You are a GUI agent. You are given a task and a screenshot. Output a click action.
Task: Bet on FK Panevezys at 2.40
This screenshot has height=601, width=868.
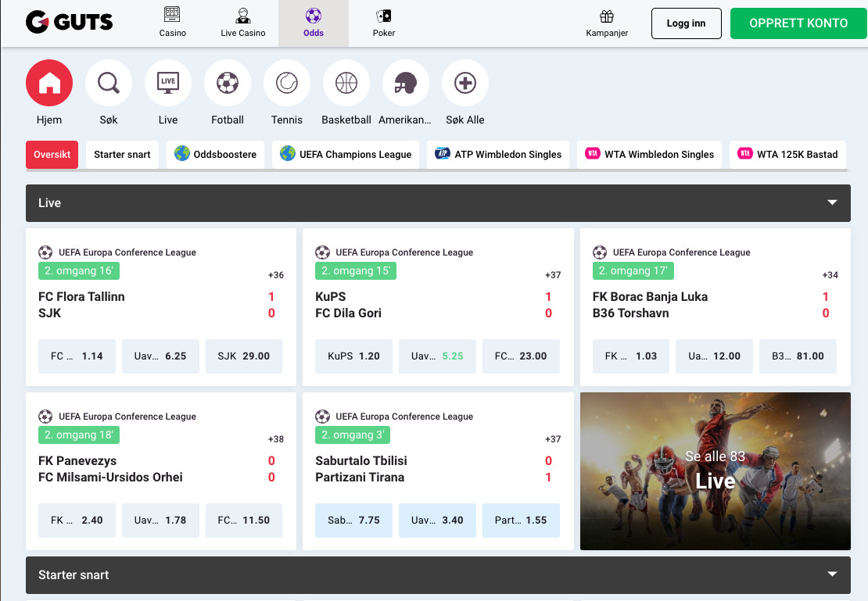tap(77, 521)
